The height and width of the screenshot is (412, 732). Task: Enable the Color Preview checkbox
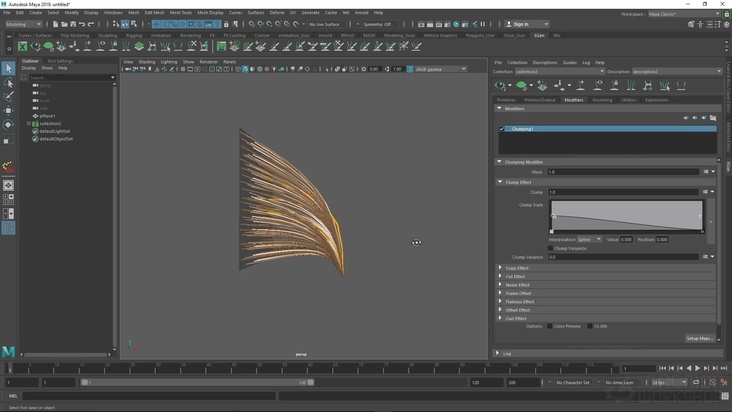pos(549,326)
